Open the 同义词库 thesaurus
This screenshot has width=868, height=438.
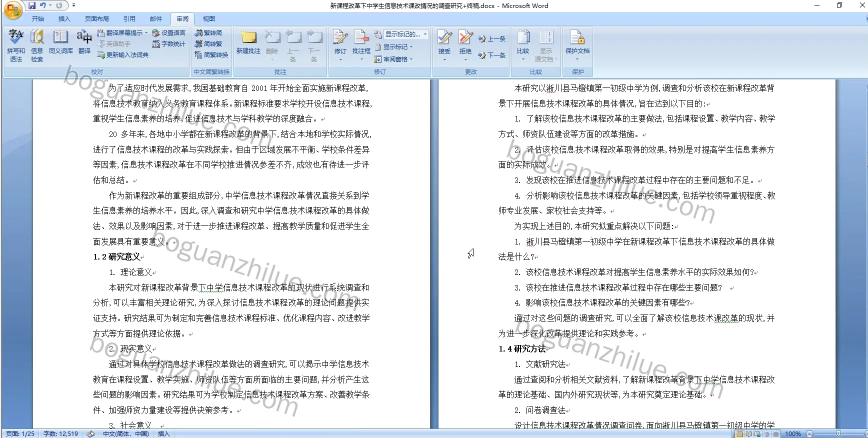[61, 42]
